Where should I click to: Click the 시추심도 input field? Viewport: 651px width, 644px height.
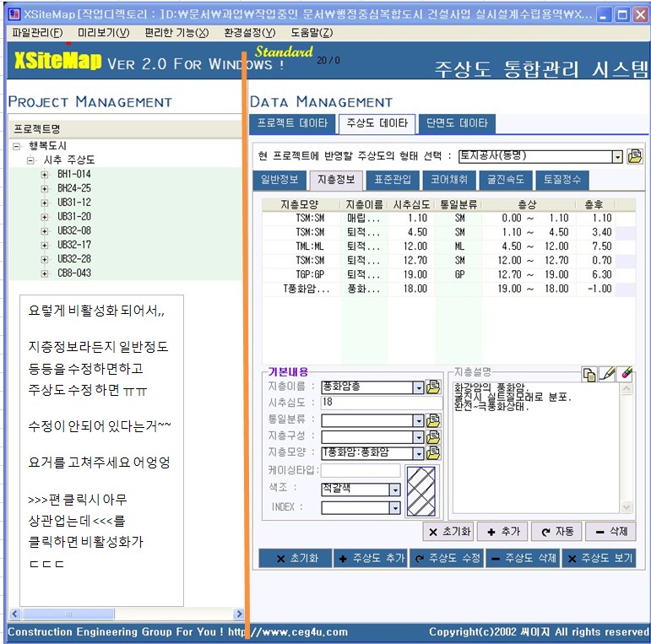[x=382, y=403]
